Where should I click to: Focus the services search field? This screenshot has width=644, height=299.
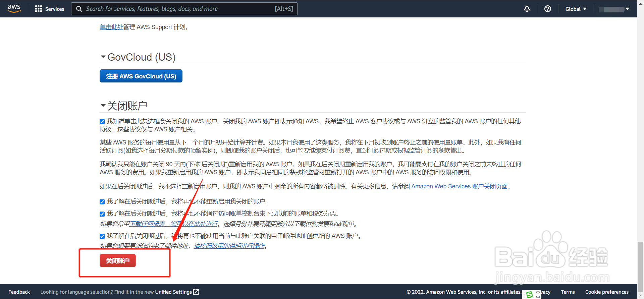click(x=184, y=9)
